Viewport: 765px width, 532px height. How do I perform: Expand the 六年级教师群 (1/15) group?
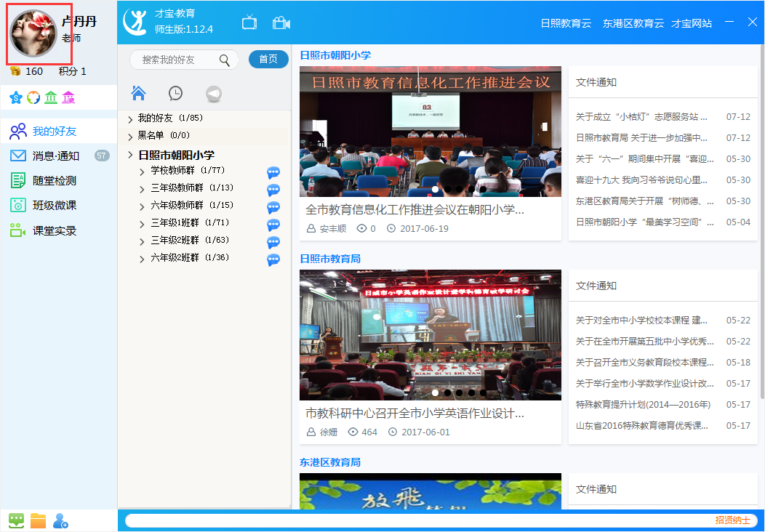pyautogui.click(x=142, y=206)
